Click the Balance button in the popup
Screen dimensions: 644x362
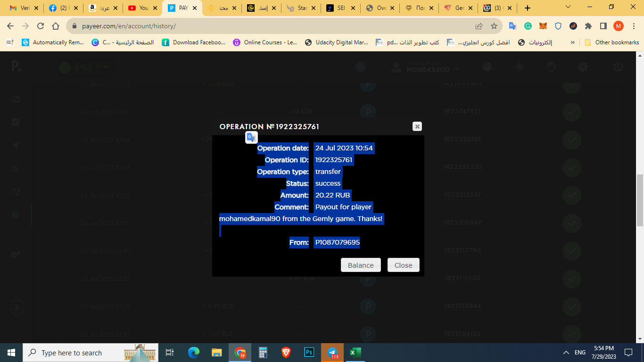(x=361, y=265)
